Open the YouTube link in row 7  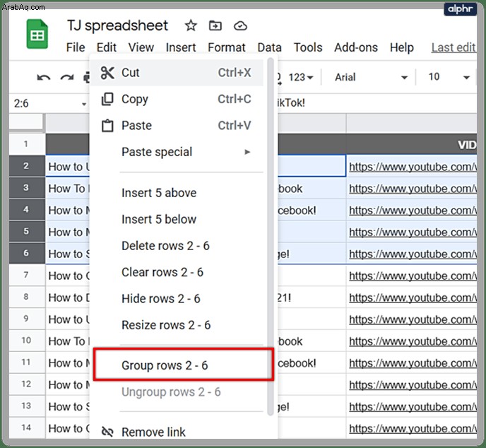tap(413, 276)
